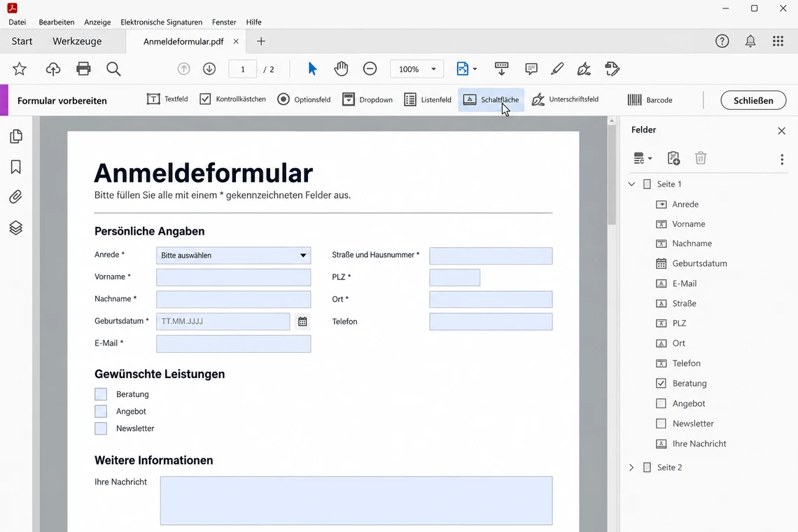Click the page number input field
The image size is (798, 532).
pos(243,69)
